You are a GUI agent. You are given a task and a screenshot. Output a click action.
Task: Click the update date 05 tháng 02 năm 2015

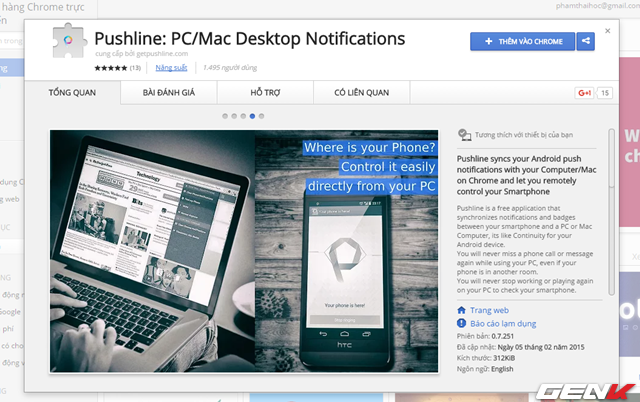(x=541, y=347)
